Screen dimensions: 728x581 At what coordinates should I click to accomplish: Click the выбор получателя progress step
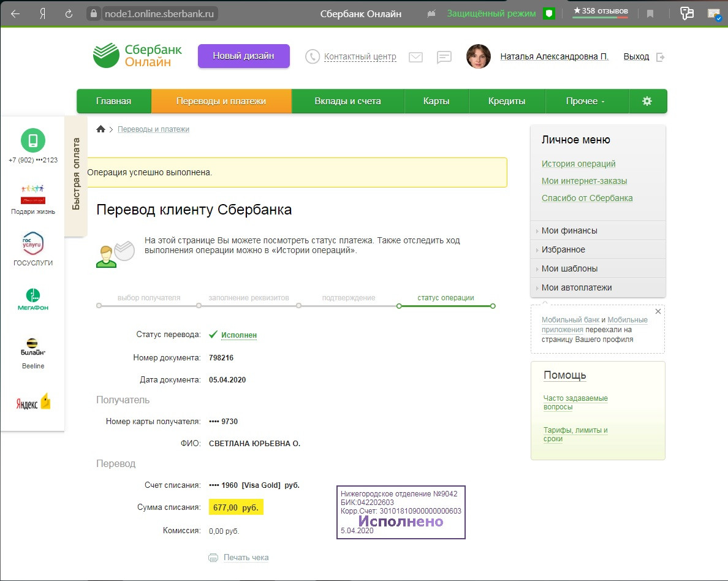tap(149, 298)
